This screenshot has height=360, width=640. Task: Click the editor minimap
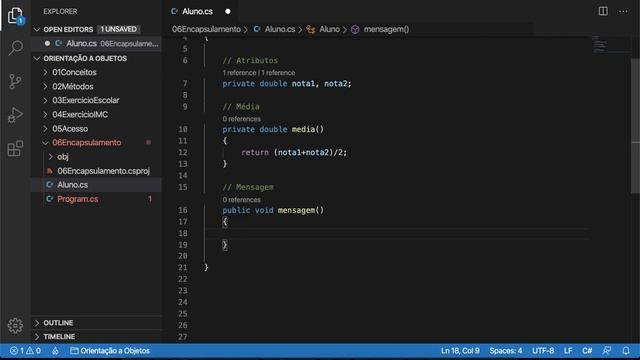[610, 45]
